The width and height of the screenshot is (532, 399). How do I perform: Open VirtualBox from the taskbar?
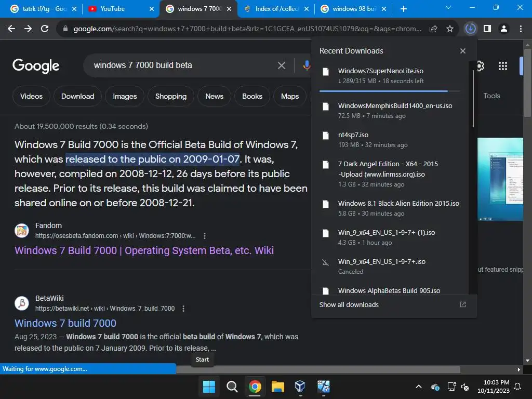tap(300, 387)
